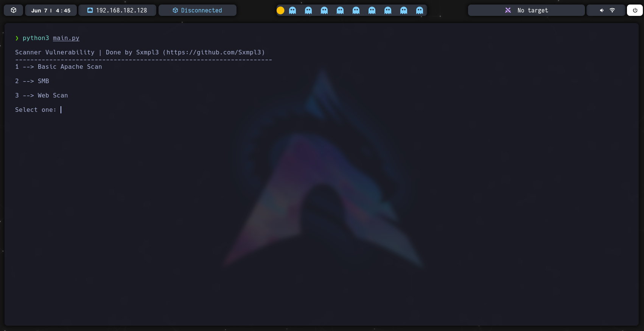Click the network chart icon beside 192.168.182.128

(x=90, y=10)
